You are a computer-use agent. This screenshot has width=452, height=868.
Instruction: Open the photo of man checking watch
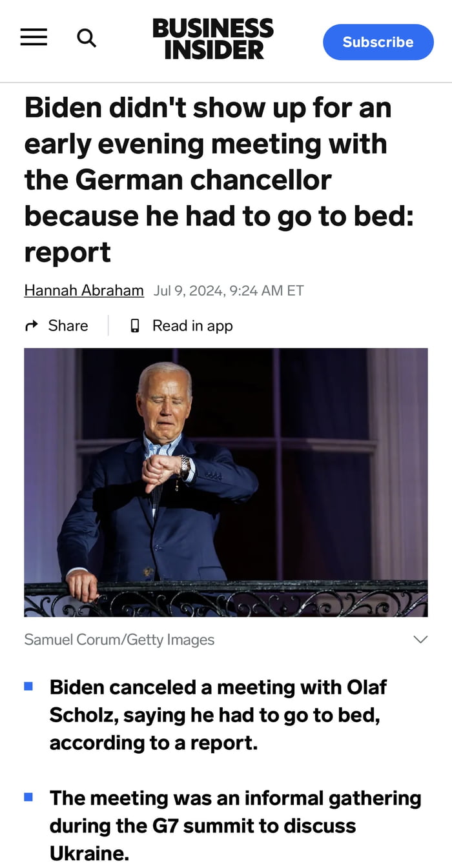click(x=226, y=483)
